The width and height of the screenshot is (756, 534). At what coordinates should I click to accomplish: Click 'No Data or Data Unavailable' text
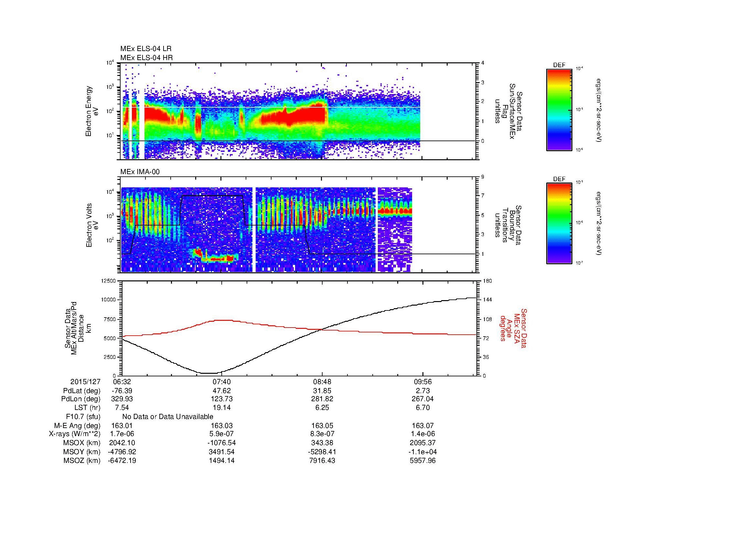[168, 417]
